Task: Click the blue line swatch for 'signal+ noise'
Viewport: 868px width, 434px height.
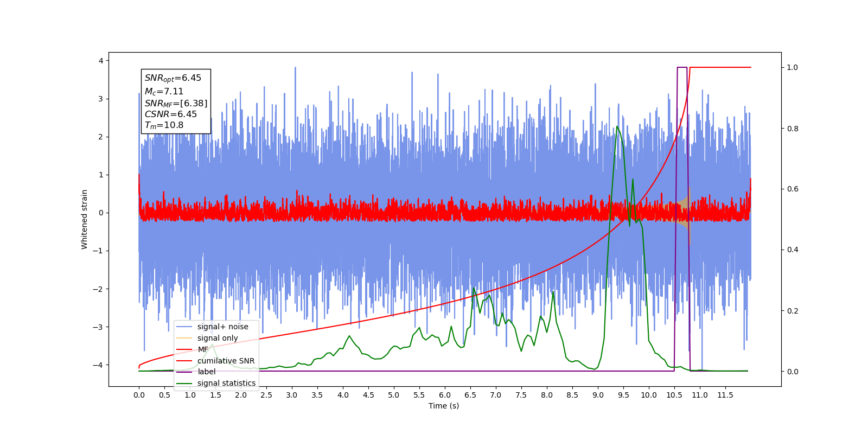Action: (184, 327)
